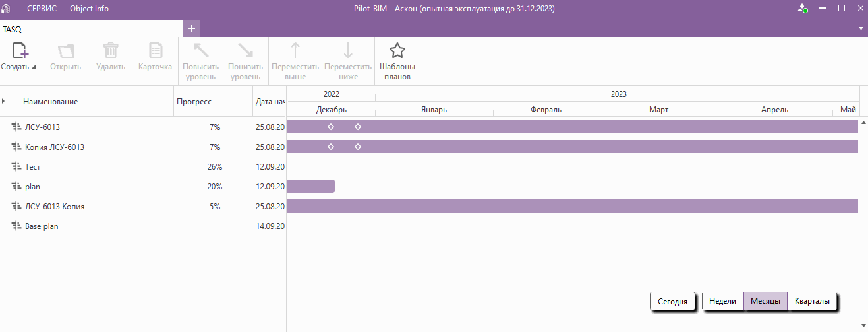Click first milestone diamond on ЛСУ-6013 bar
The image size is (868, 332).
[331, 127]
